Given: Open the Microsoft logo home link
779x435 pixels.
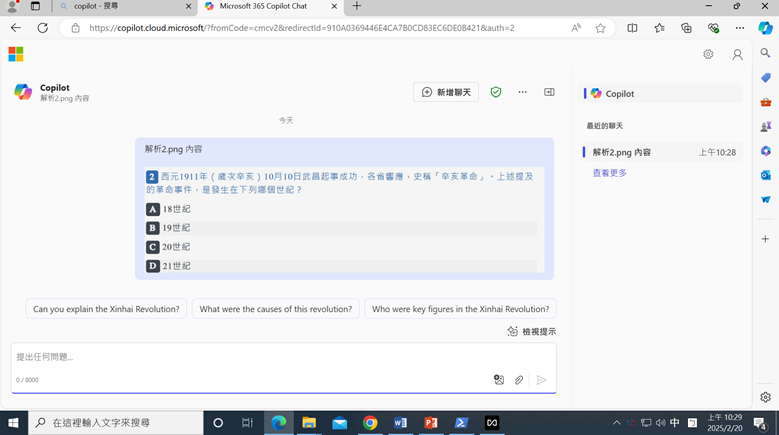Looking at the screenshot, I should pos(16,54).
